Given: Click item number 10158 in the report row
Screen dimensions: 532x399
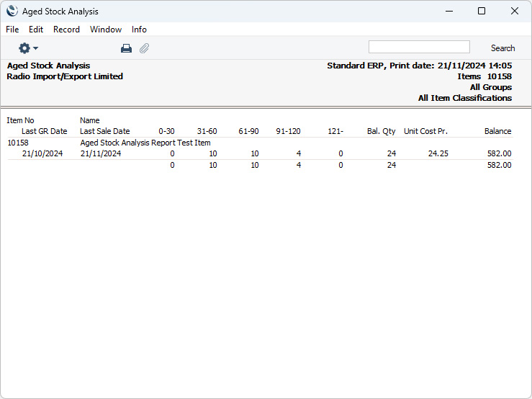Looking at the screenshot, I should [x=18, y=143].
